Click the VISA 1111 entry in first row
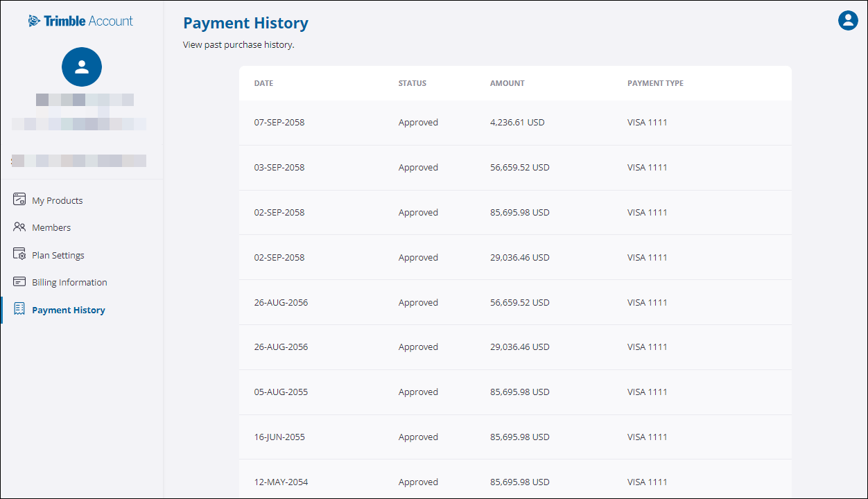This screenshot has height=499, width=868. 647,122
